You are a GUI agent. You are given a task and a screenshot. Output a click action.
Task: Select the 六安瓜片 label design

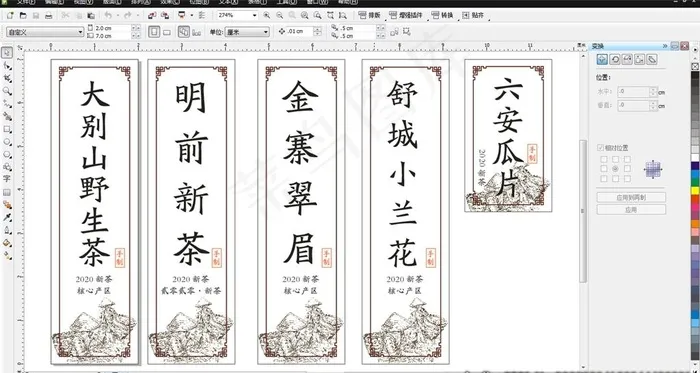(x=508, y=135)
